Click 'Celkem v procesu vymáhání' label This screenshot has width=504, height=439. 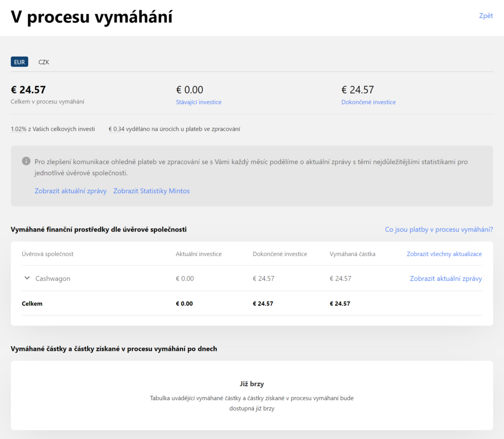click(x=48, y=101)
